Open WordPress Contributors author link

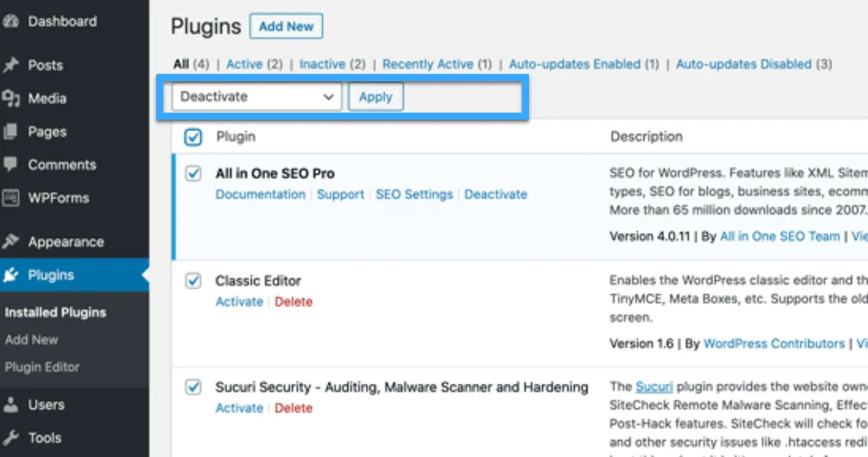click(x=774, y=344)
